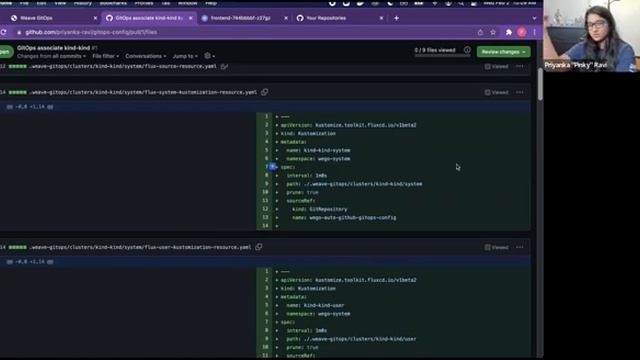
Task: Open the Changes from all commits dropdown
Action: pyautogui.click(x=51, y=56)
